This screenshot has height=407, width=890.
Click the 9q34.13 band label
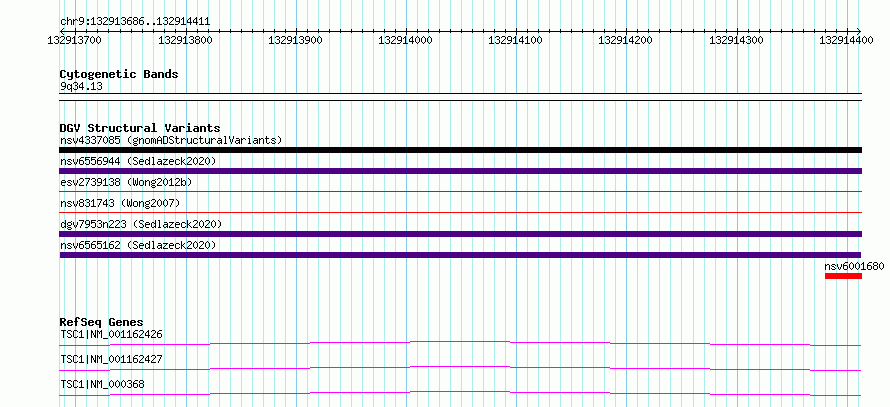coord(81,86)
